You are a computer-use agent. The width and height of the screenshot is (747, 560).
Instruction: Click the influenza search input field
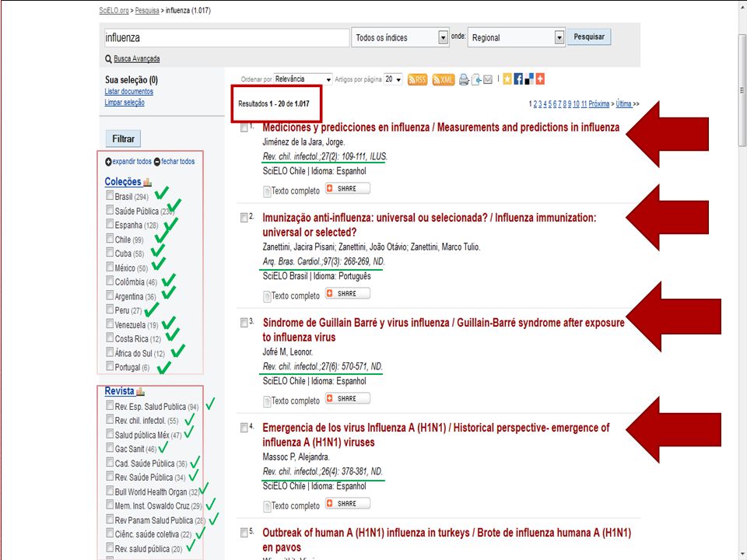pyautogui.click(x=226, y=37)
